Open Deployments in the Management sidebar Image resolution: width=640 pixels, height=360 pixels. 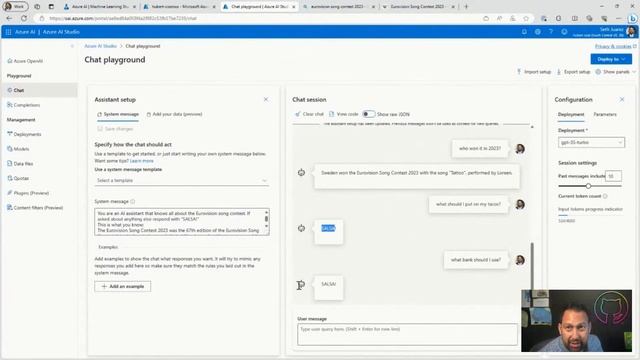pyautogui.click(x=24, y=134)
